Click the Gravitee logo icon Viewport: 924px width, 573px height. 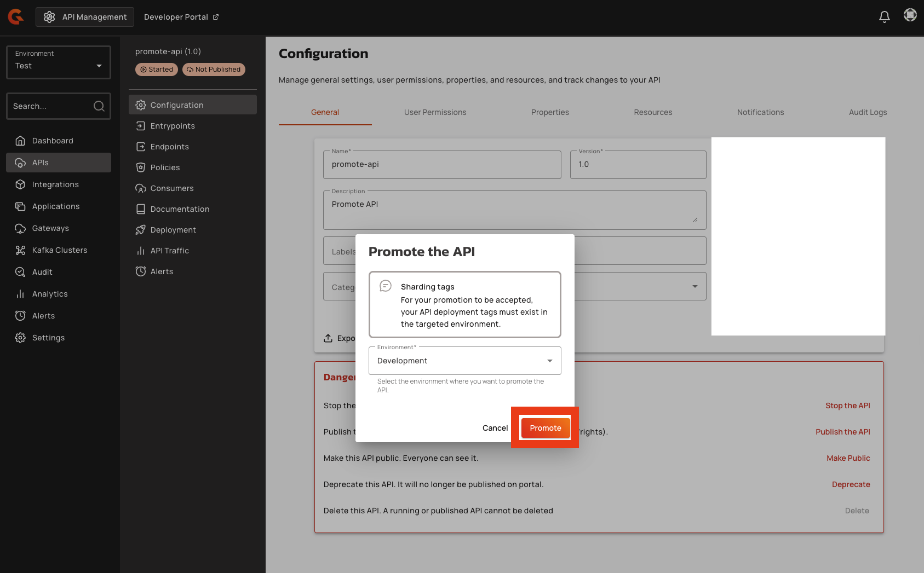coord(16,17)
